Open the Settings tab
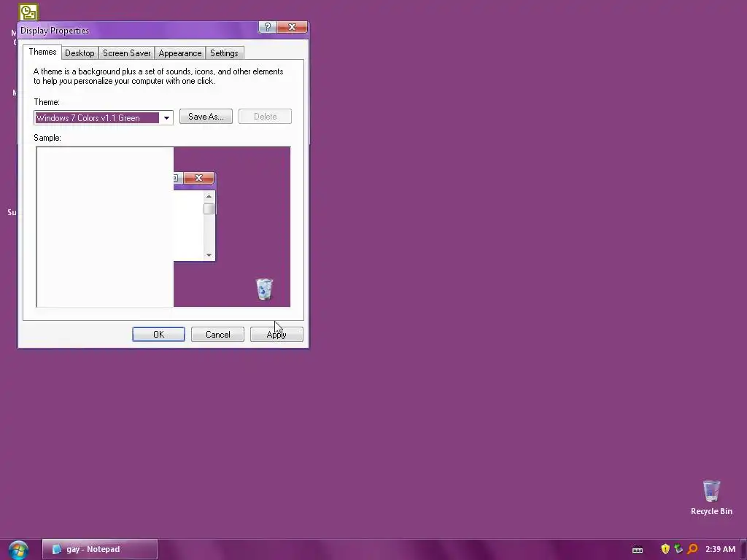 pos(224,52)
